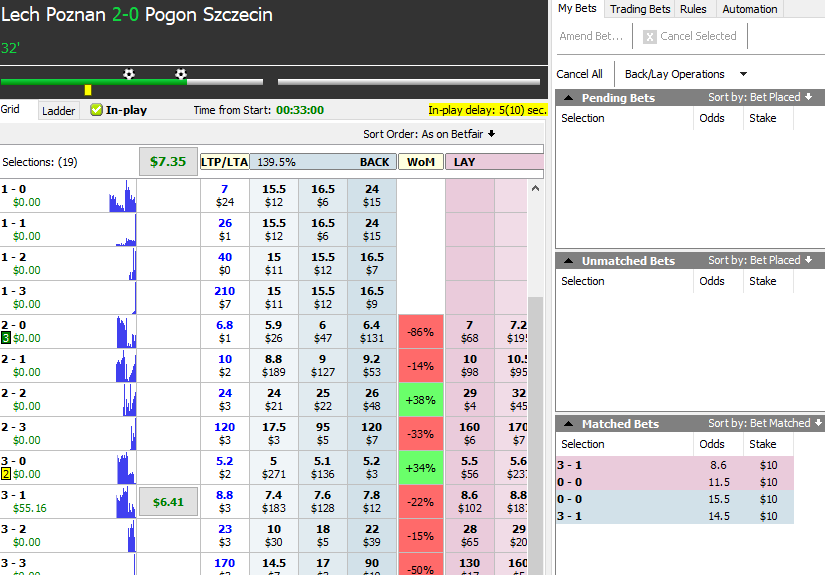This screenshot has height=575, width=825.
Task: Lay 2 - 2 at odds 29
Action: 470,399
